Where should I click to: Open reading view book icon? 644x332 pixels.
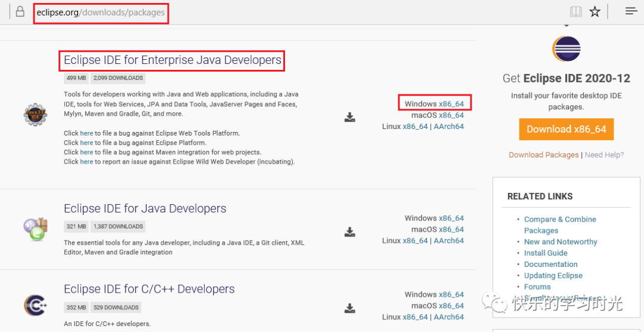tap(576, 11)
